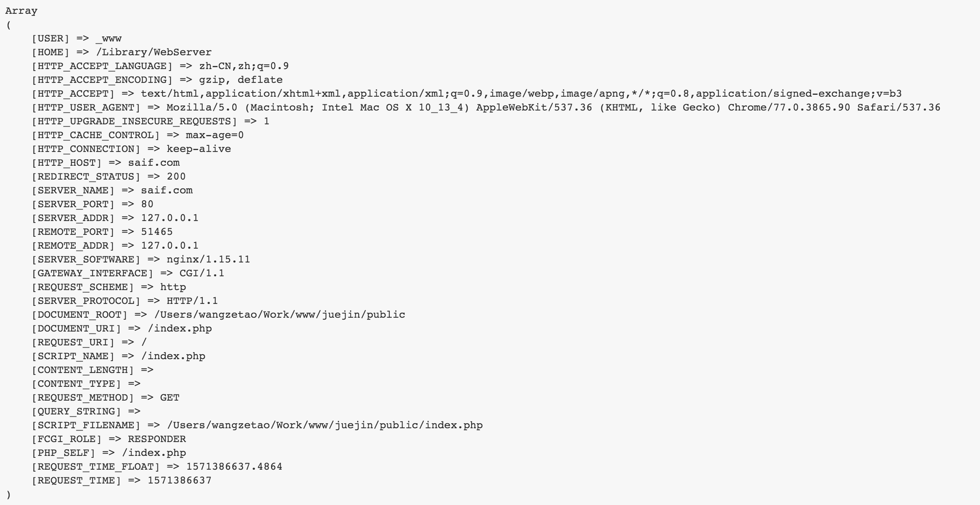This screenshot has width=980, height=505.
Task: Click the keep-alive connection value
Action: click(x=199, y=149)
